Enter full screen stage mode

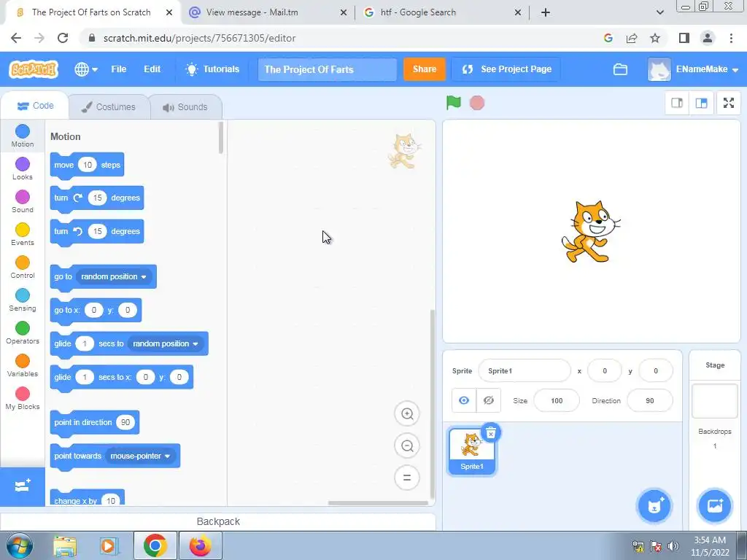pos(729,103)
